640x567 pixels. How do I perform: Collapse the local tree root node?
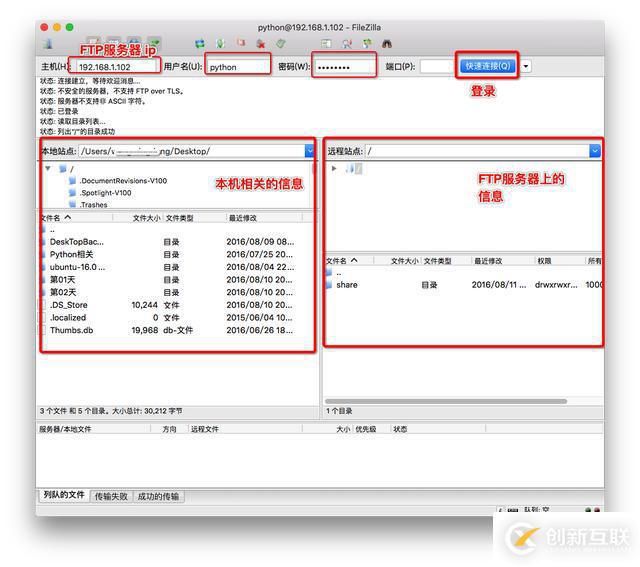(48, 168)
